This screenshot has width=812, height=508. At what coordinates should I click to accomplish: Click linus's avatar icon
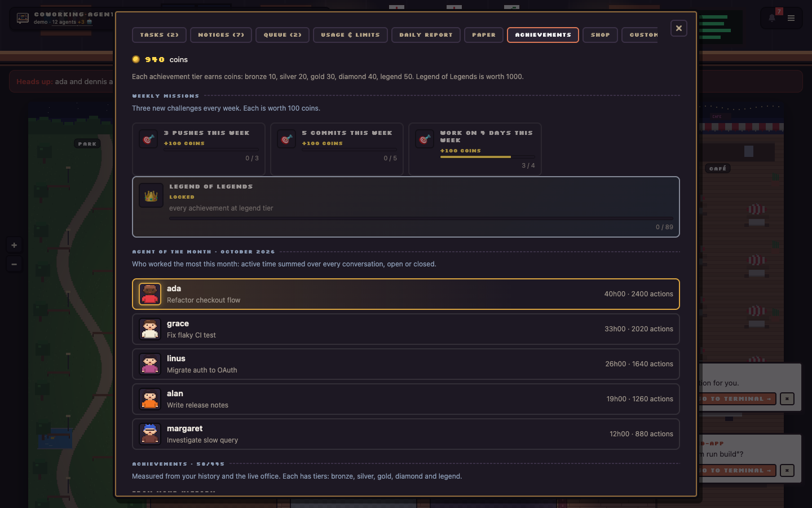pos(150,364)
